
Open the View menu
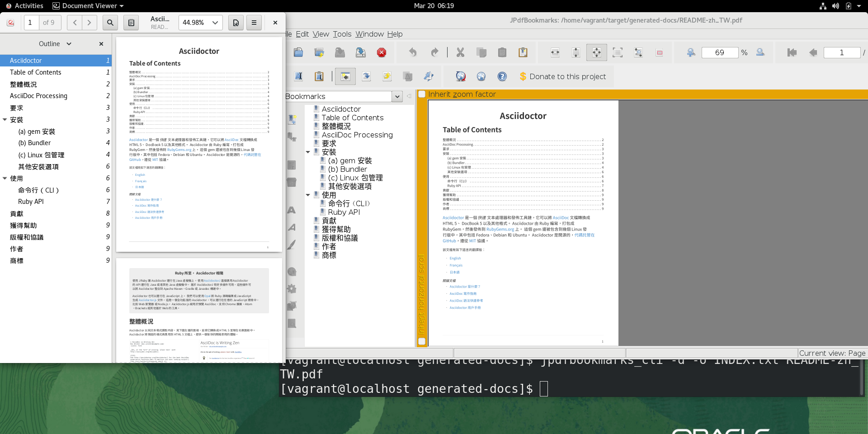tap(321, 34)
